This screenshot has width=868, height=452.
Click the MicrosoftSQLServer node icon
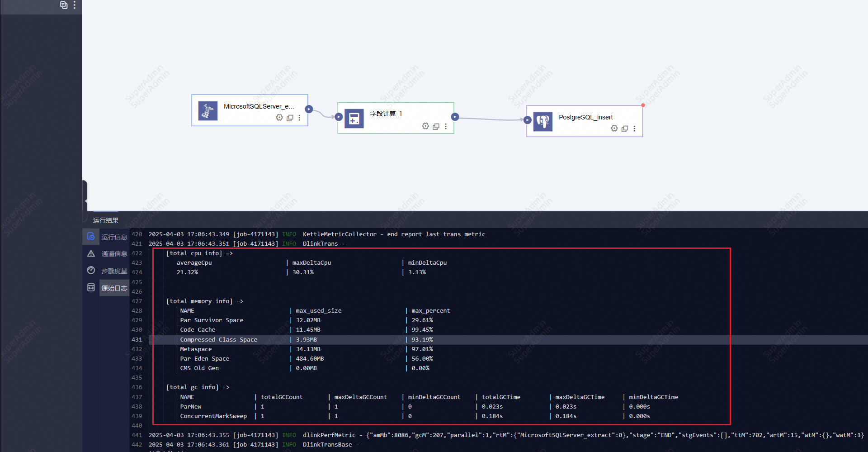208,110
